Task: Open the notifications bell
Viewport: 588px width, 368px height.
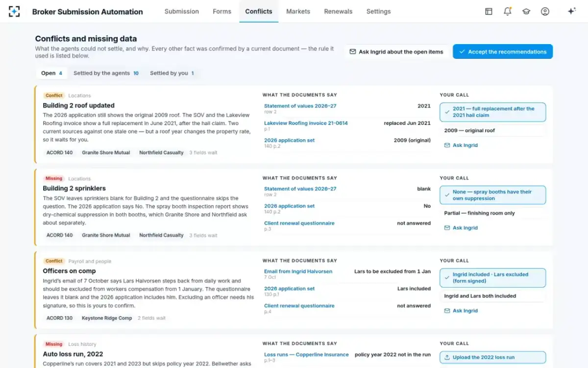Action: click(x=507, y=11)
